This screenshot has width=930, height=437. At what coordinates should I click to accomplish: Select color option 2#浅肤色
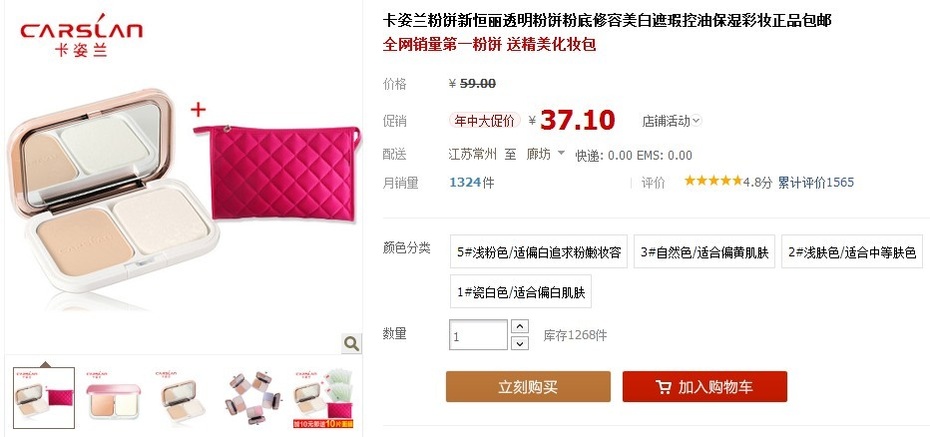pos(852,251)
